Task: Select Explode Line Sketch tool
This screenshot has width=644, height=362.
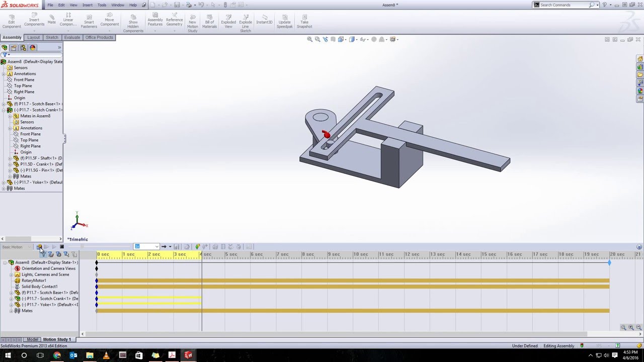Action: click(246, 23)
